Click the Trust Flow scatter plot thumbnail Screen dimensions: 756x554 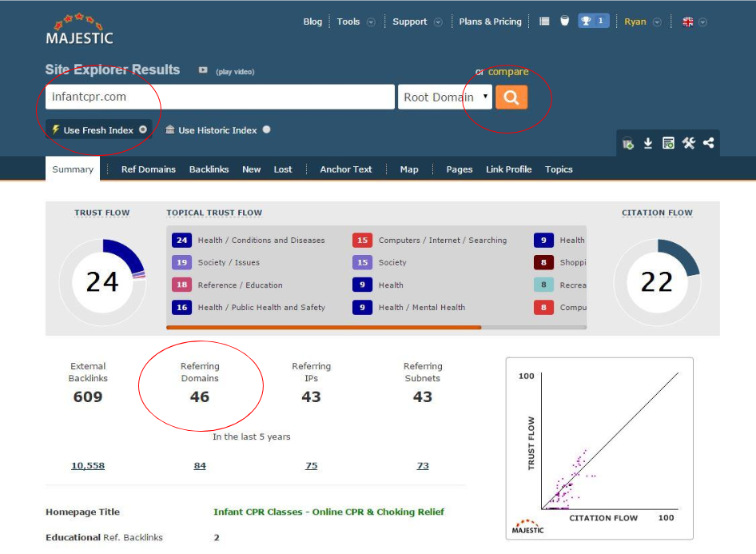click(599, 448)
